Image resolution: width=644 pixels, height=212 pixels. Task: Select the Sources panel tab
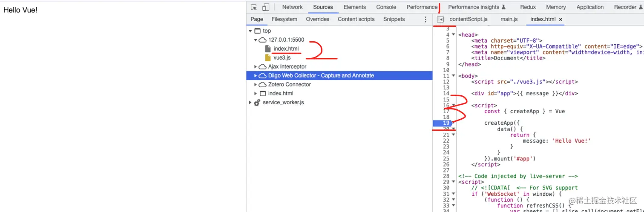click(x=323, y=7)
